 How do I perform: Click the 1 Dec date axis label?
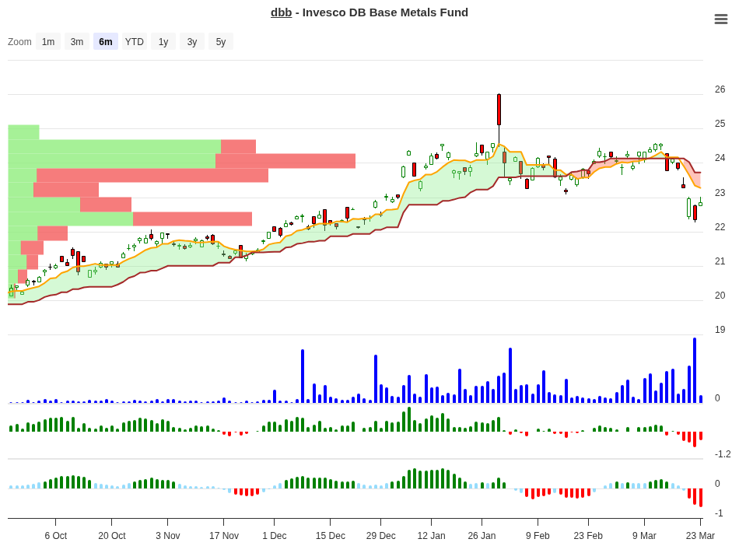point(275,535)
